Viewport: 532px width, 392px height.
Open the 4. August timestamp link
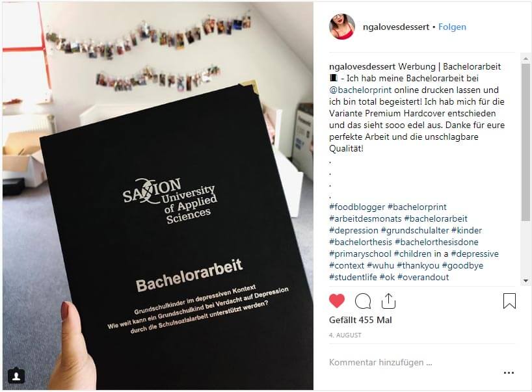345,335
